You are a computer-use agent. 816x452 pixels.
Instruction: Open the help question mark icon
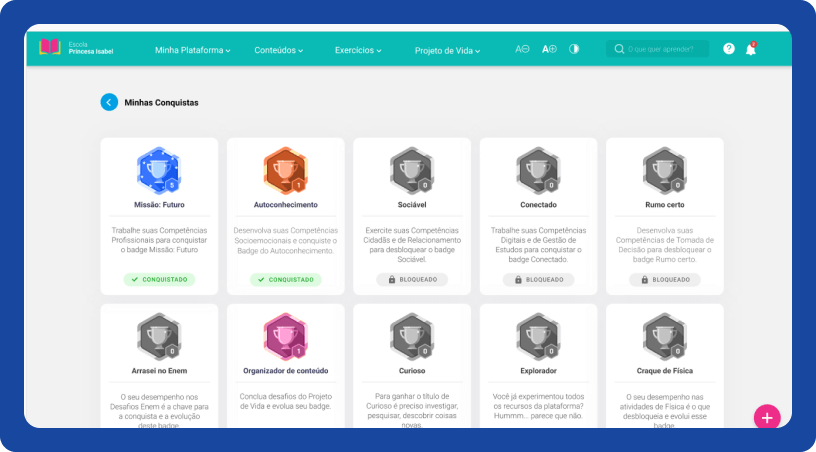coord(728,49)
